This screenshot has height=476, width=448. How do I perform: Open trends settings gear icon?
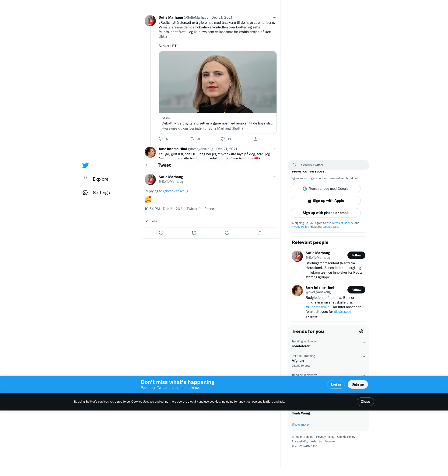click(361, 332)
